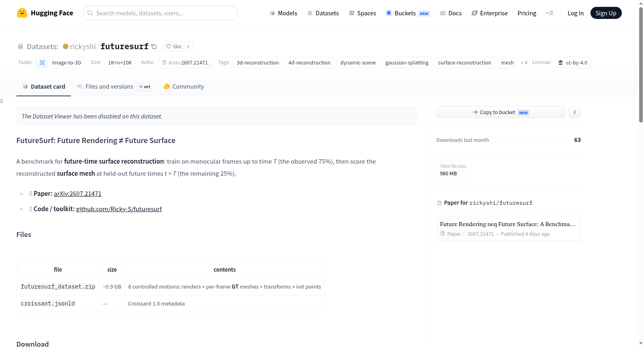644x347 pixels.
Task: Open the like count showing 0
Action: pyautogui.click(x=188, y=46)
